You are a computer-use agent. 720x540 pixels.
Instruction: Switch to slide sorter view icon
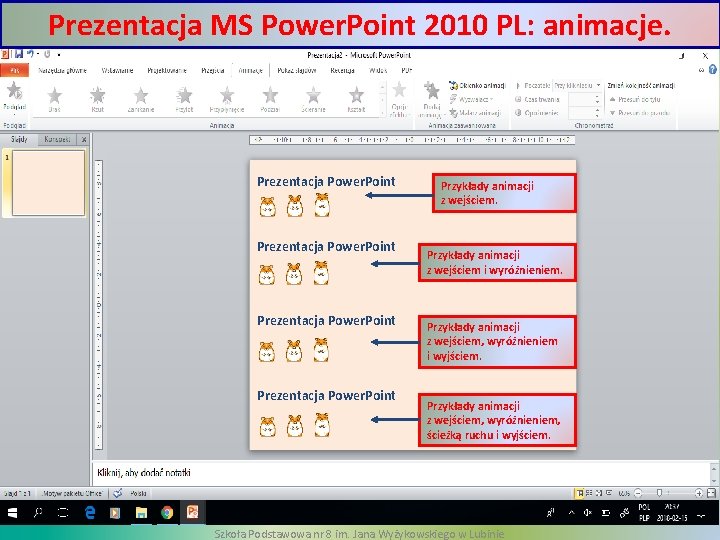[x=590, y=493]
